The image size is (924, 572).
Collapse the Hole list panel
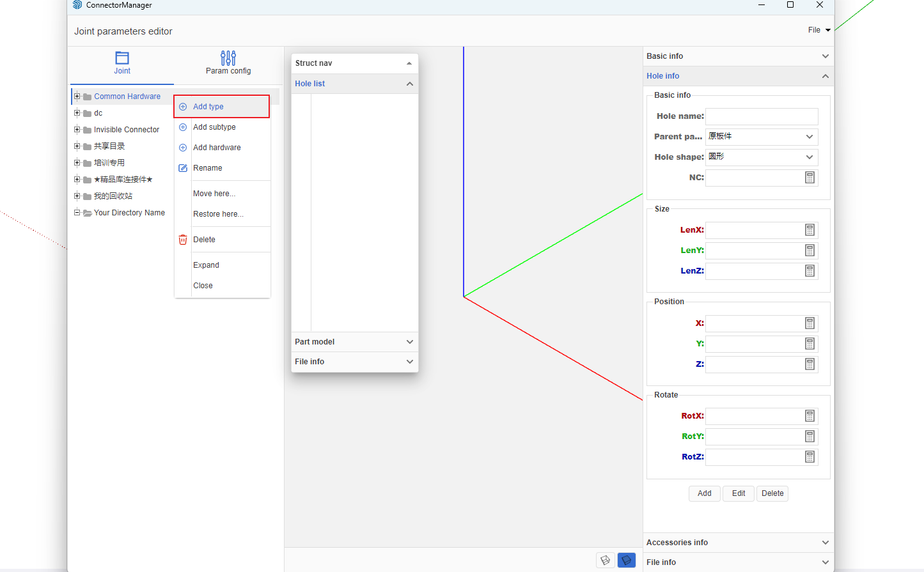click(409, 84)
